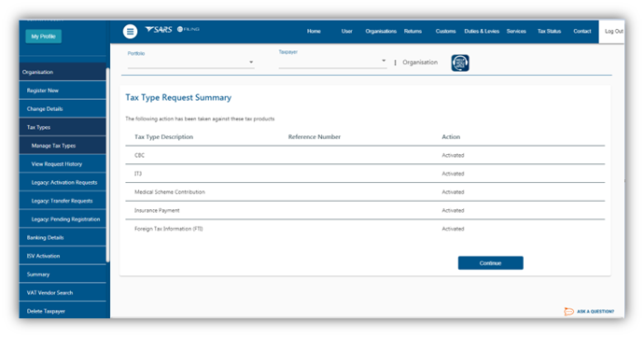Image resolution: width=644 pixels, height=337 pixels.
Task: Open the Returns menu
Action: [x=413, y=31]
